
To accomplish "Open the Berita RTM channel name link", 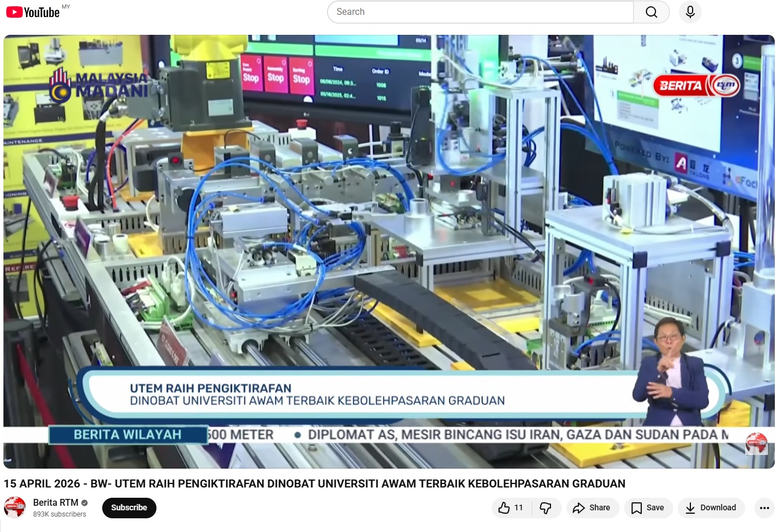I will point(55,502).
